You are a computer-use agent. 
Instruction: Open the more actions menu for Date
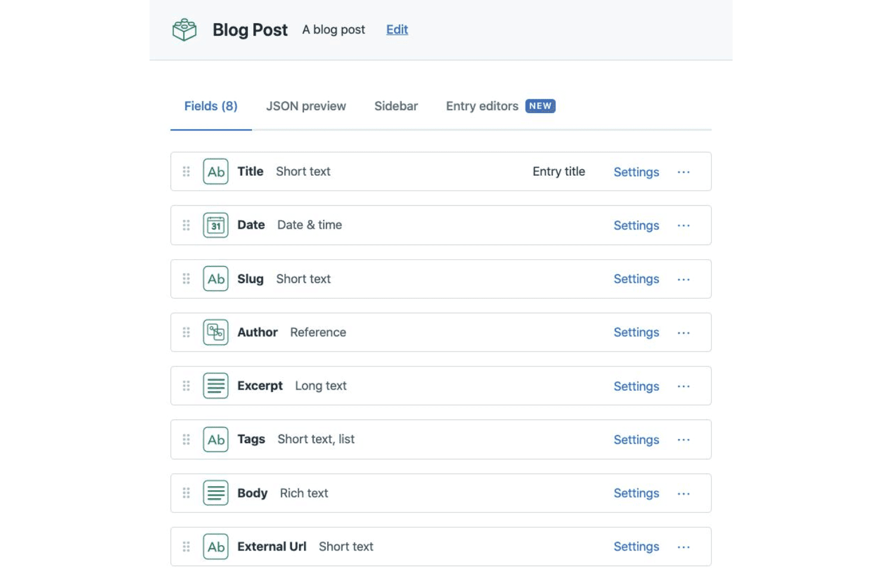pyautogui.click(x=684, y=226)
